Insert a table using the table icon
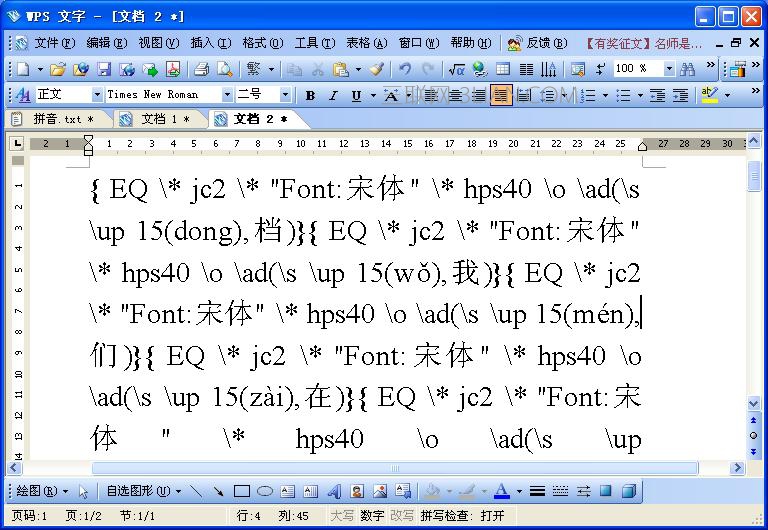 (503, 69)
